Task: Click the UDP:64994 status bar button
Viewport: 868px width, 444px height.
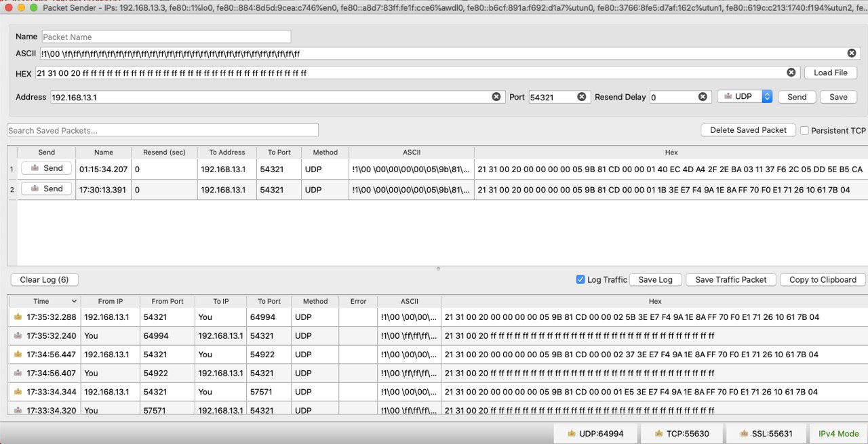Action: click(x=595, y=433)
